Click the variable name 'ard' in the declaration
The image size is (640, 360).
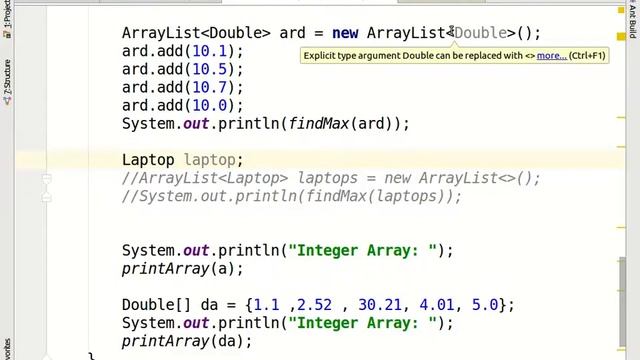(292, 33)
